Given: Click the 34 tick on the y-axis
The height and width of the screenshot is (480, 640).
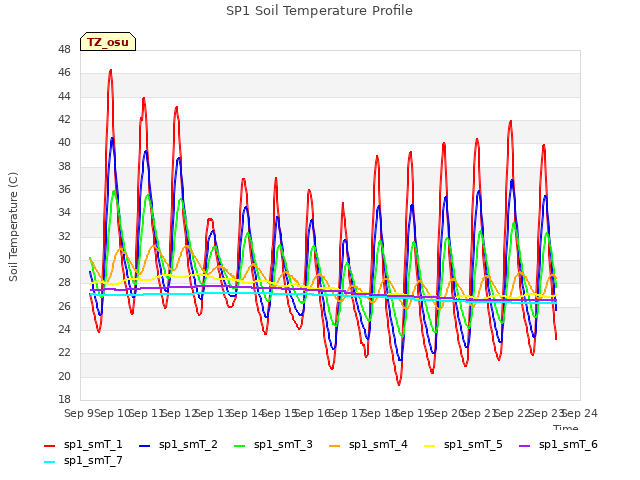Looking at the screenshot, I should 64,213.
